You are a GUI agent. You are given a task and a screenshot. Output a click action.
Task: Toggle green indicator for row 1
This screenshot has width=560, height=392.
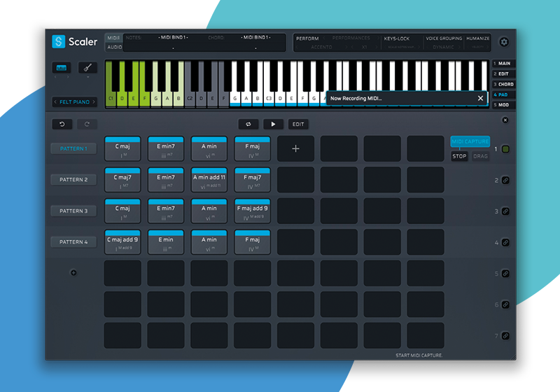click(505, 149)
